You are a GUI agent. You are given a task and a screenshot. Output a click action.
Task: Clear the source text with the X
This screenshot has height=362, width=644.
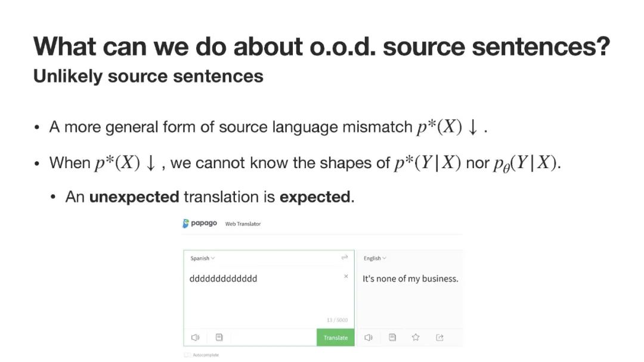[x=346, y=277]
